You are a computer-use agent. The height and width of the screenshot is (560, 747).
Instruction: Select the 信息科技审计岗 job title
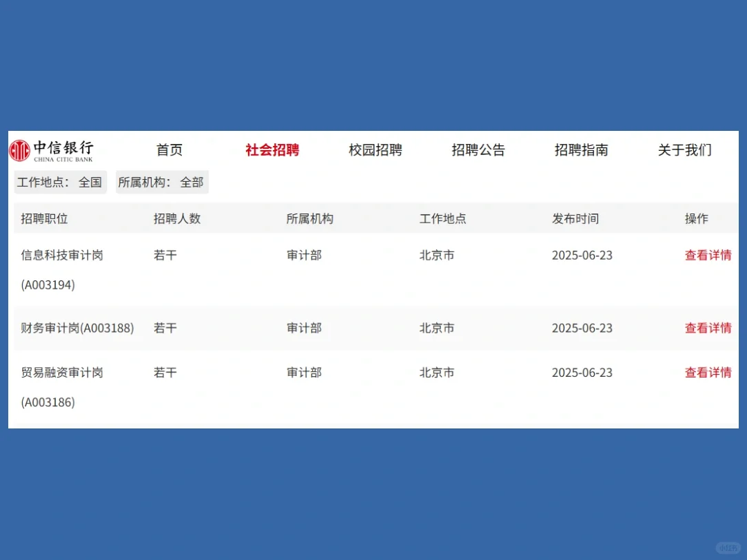(x=62, y=256)
